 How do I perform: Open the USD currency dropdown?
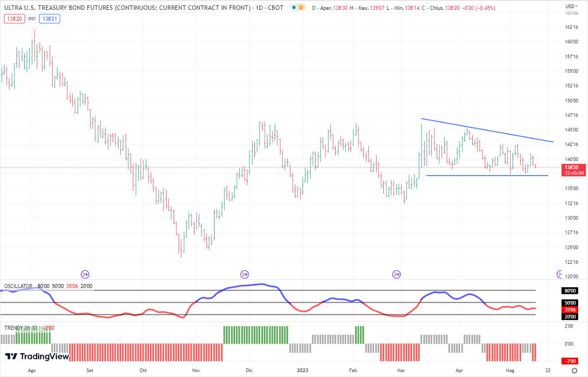571,6
